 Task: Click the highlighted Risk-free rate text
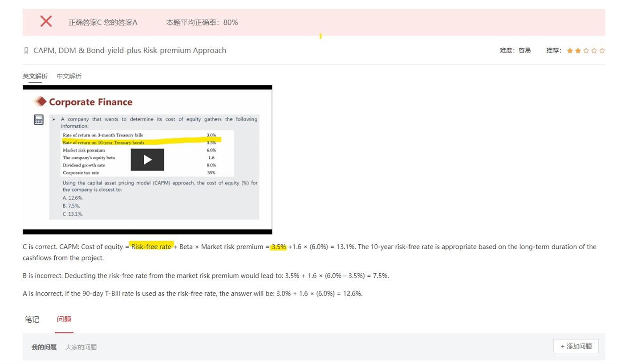[151, 247]
